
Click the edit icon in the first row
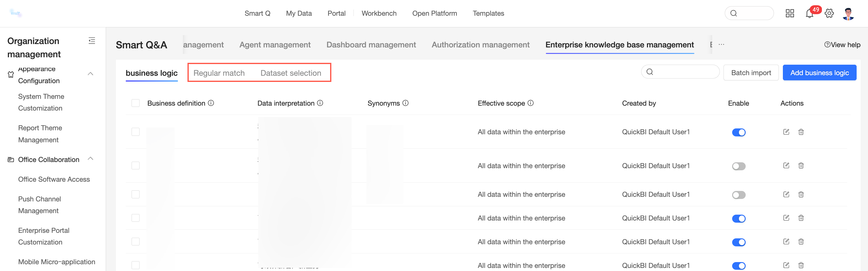tap(786, 132)
